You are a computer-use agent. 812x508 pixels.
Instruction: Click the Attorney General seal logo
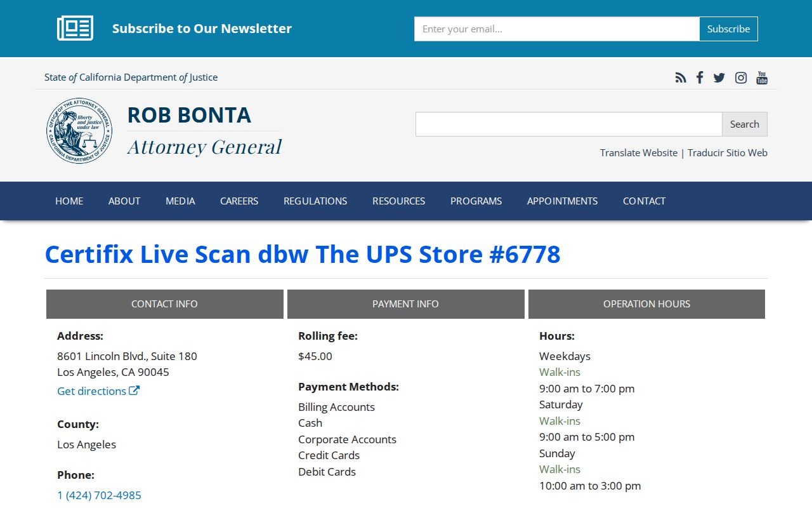click(x=79, y=131)
